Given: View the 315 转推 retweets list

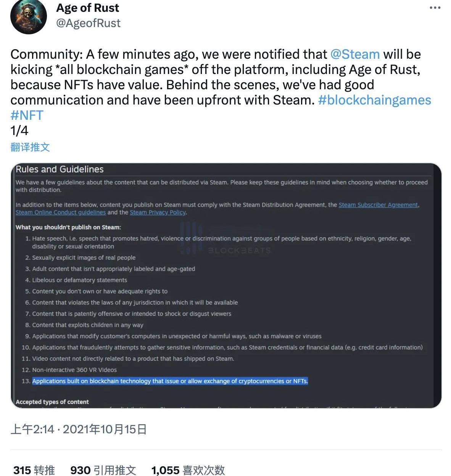Looking at the screenshot, I should tap(34, 470).
